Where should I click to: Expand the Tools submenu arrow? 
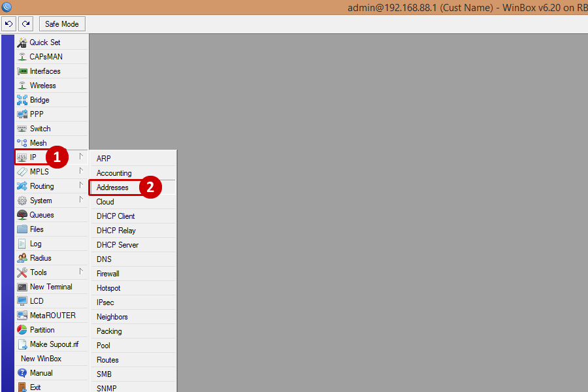coord(81,272)
